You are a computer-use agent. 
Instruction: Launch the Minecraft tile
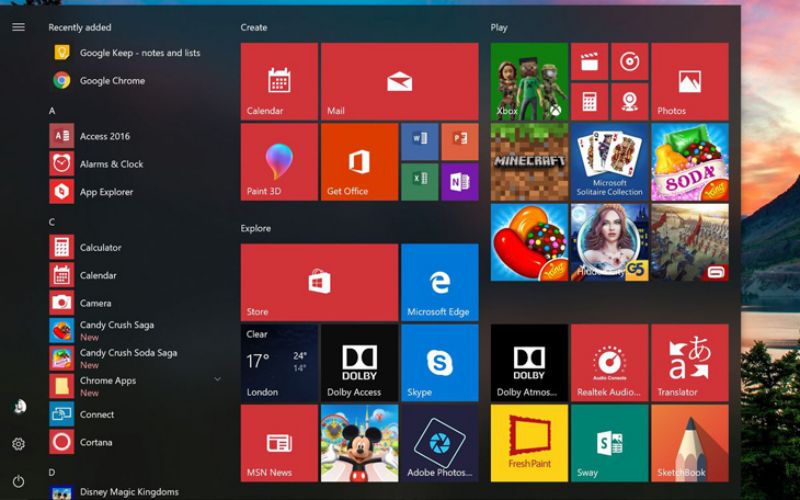pyautogui.click(x=529, y=162)
